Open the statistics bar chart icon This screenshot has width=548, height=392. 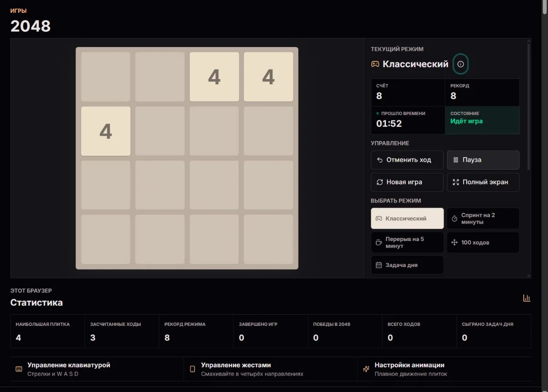point(527,298)
